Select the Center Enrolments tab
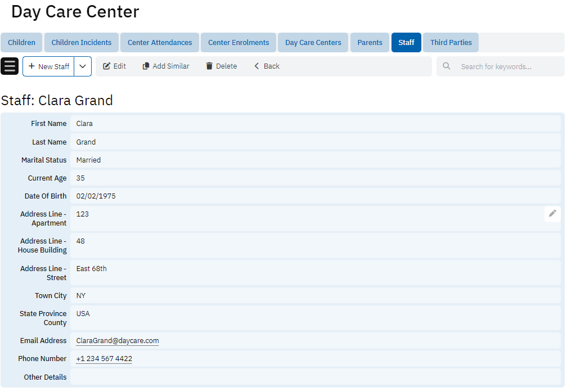Image resolution: width=567 pixels, height=392 pixels. click(238, 43)
